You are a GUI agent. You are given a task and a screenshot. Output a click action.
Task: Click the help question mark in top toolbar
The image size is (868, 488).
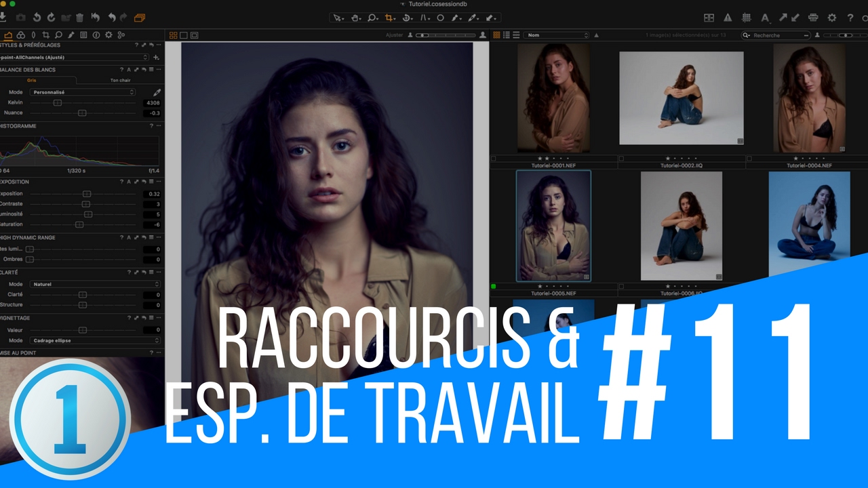(850, 18)
